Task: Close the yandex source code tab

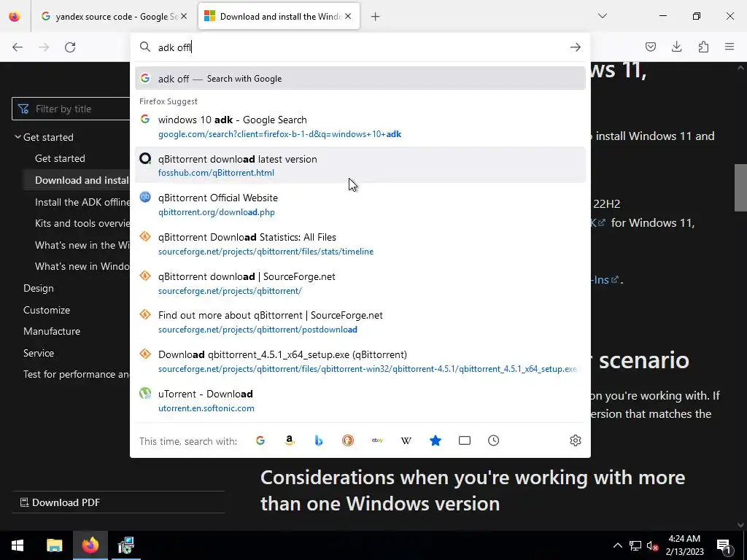Action: [x=184, y=16]
